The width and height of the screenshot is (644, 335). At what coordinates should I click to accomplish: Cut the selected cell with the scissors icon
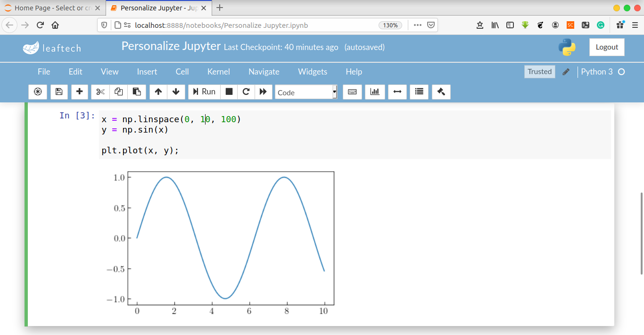click(100, 92)
